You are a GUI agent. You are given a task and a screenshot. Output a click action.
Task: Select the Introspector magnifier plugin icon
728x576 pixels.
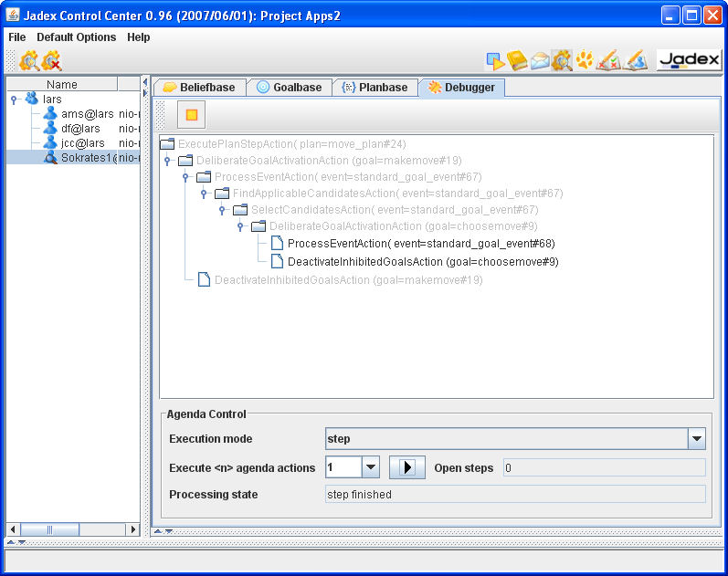(562, 61)
